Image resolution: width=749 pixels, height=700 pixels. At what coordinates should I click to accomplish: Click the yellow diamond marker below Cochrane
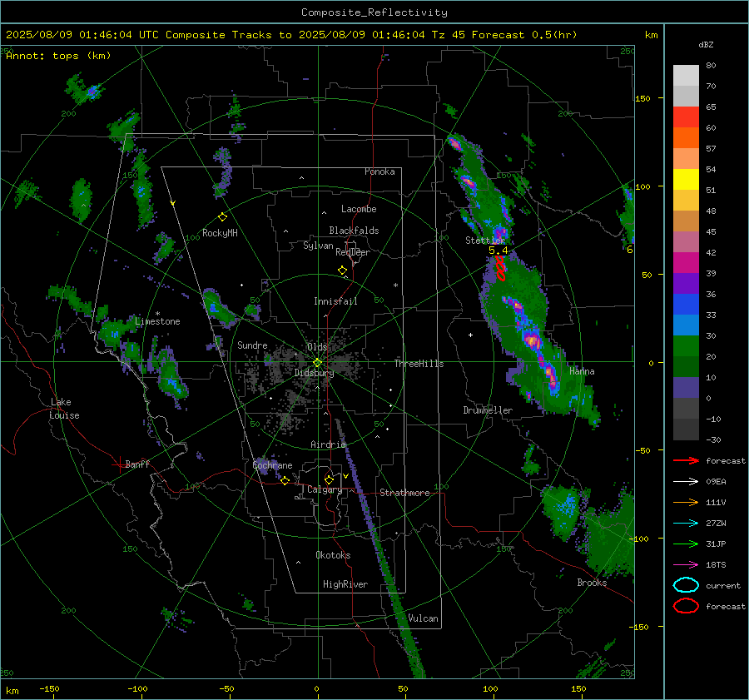285,480
